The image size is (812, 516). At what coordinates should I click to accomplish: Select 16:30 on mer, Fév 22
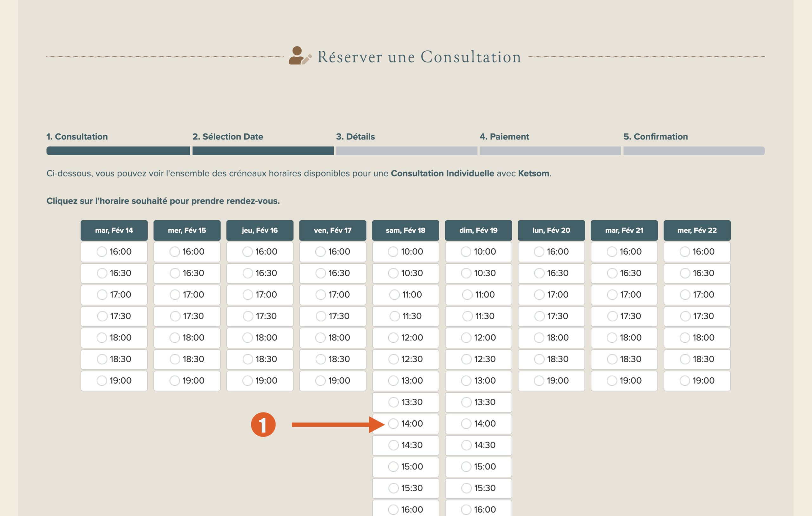pyautogui.click(x=697, y=273)
